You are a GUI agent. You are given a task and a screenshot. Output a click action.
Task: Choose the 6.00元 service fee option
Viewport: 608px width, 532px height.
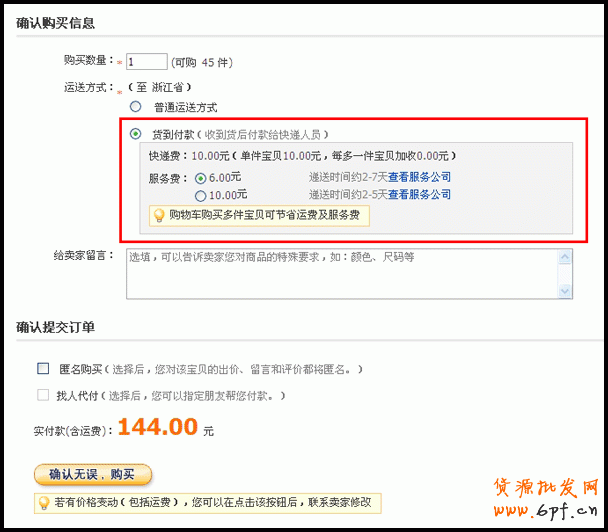pyautogui.click(x=201, y=177)
